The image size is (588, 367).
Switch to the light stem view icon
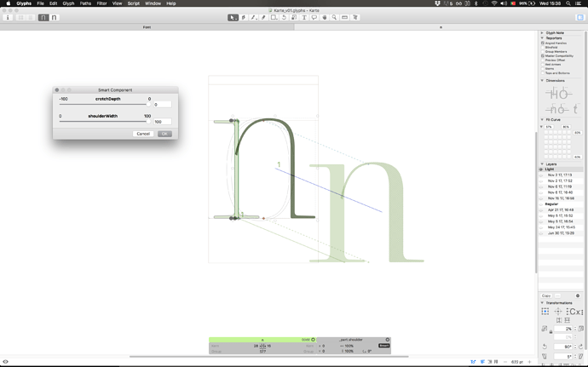(55, 18)
